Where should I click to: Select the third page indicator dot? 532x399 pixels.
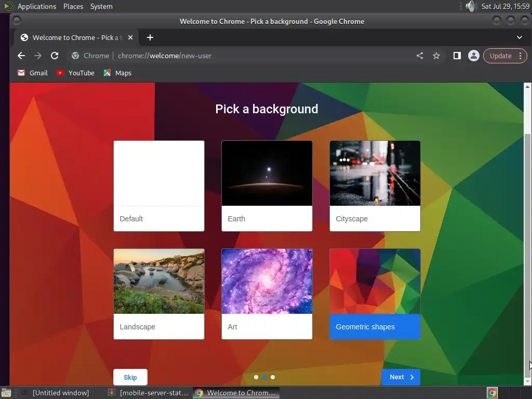coord(272,377)
